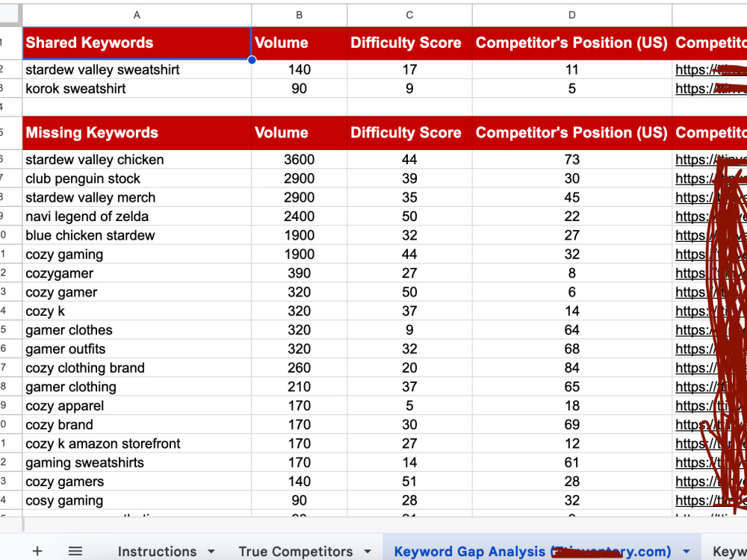Viewport: 747px width, 560px height.
Task: Click difficulty score 51 for cozy gamers
Action: pos(409,482)
